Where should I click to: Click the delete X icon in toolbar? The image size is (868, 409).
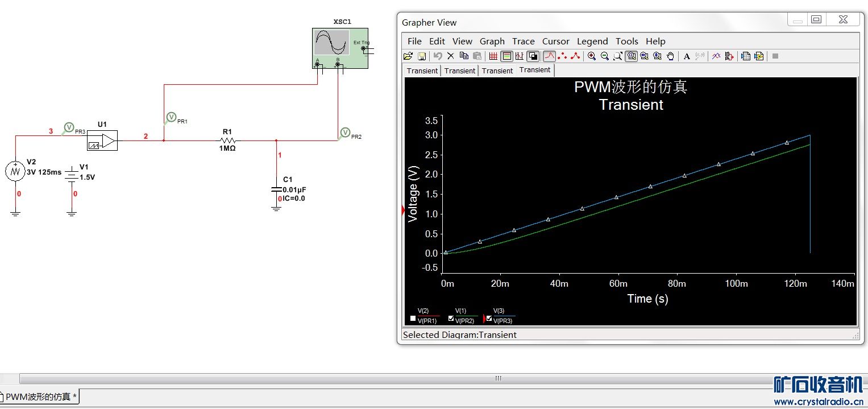pyautogui.click(x=450, y=56)
